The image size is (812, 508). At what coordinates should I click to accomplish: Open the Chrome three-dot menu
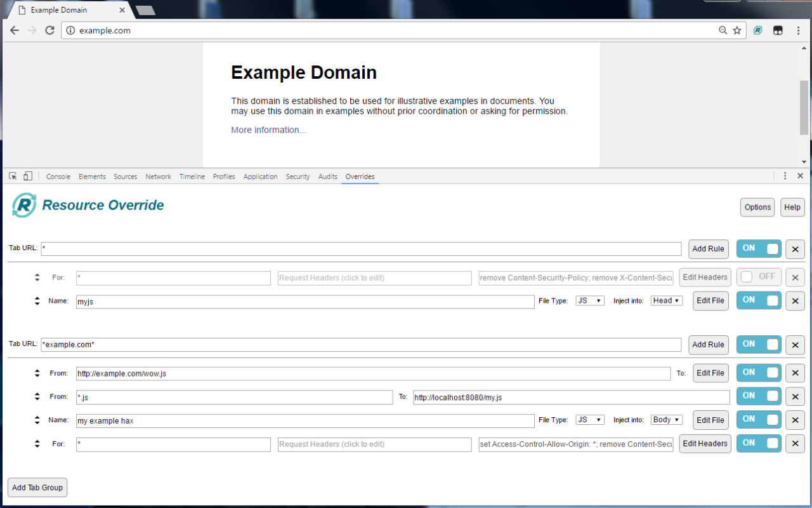point(798,30)
